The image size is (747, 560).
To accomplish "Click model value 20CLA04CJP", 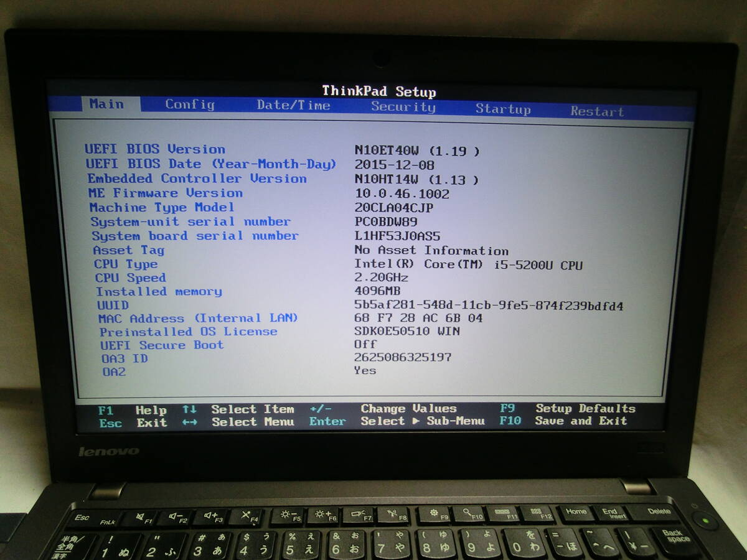I will pos(394,208).
